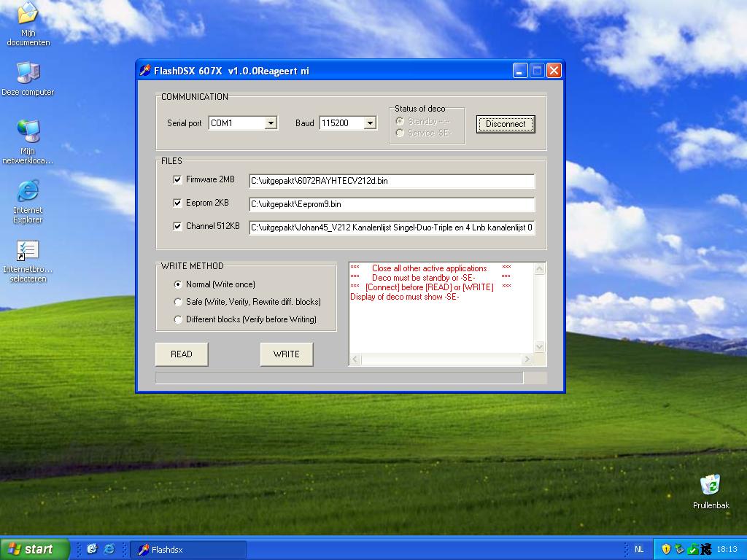Toggle the Channel 512KB checkbox
Screen dimensions: 747x560
click(x=178, y=226)
